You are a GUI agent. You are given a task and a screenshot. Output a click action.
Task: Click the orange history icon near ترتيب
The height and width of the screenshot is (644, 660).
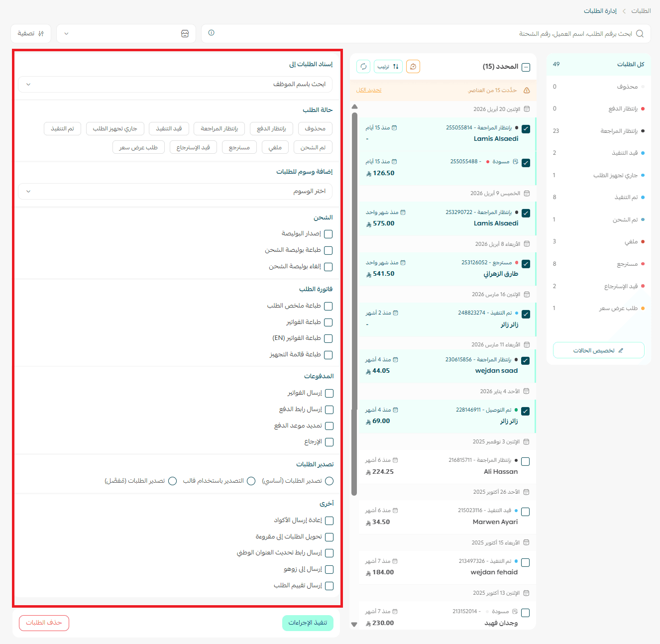coord(413,66)
